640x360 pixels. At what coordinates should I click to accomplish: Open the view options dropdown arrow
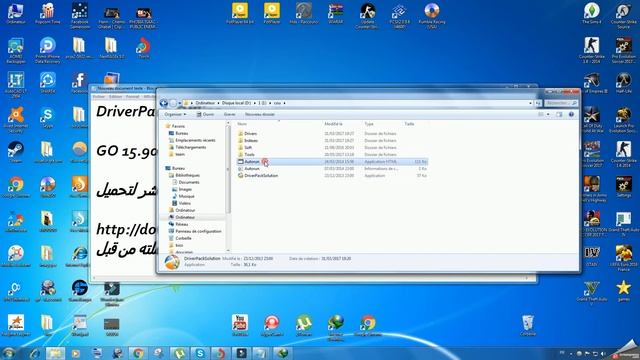[548, 114]
